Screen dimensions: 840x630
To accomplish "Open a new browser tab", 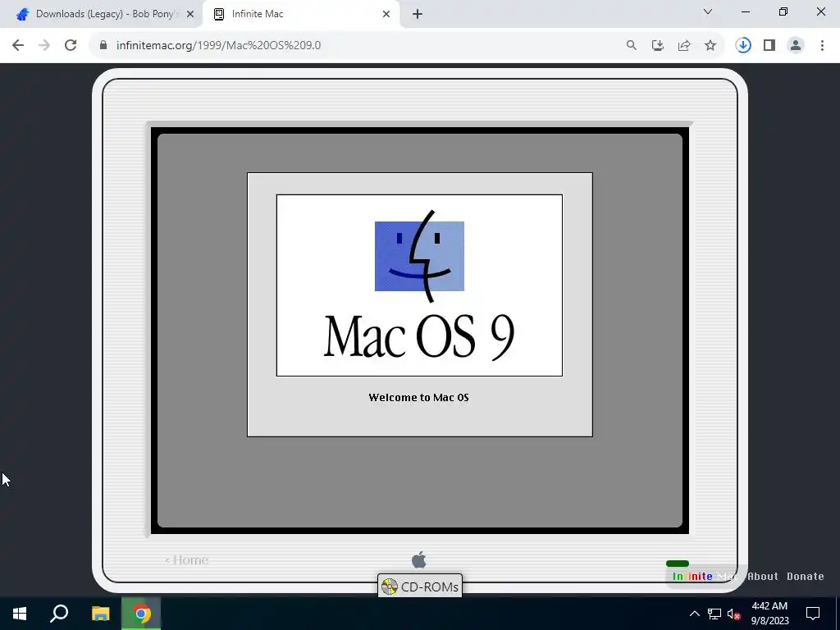I will coord(418,15).
